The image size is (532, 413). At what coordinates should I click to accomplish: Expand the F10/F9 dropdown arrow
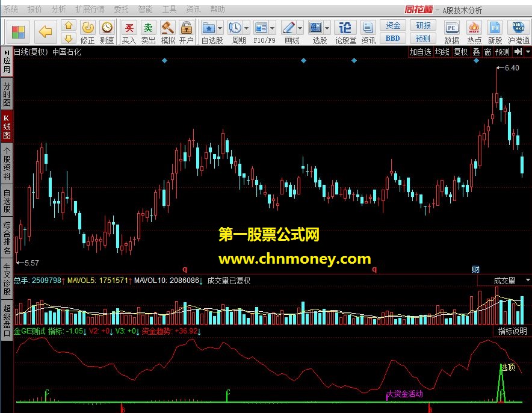[273, 28]
